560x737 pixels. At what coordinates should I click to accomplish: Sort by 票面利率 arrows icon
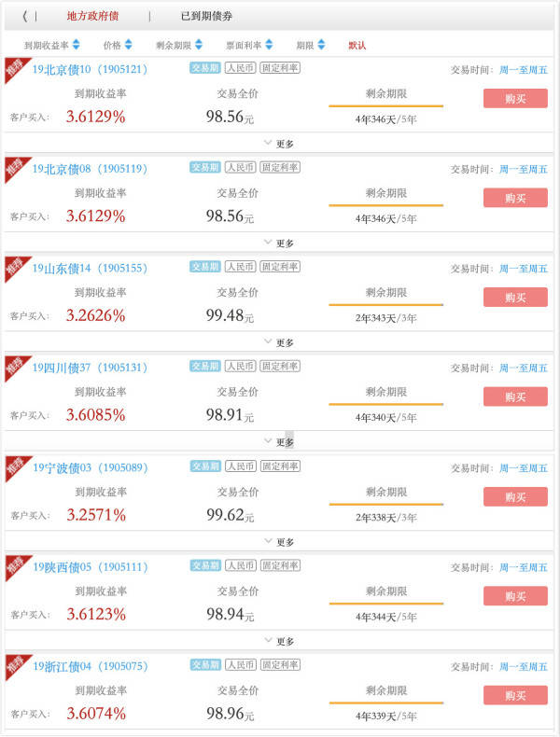269,45
